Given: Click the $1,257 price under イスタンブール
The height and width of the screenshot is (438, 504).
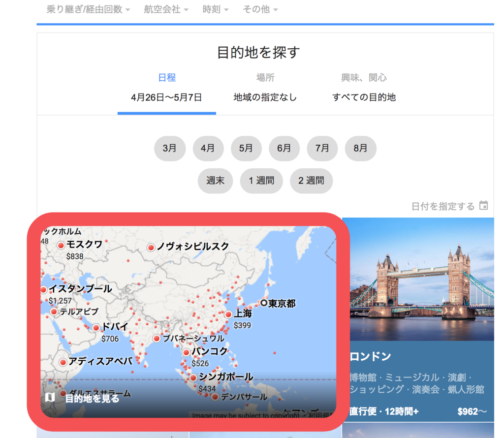Looking at the screenshot, I should tap(60, 301).
